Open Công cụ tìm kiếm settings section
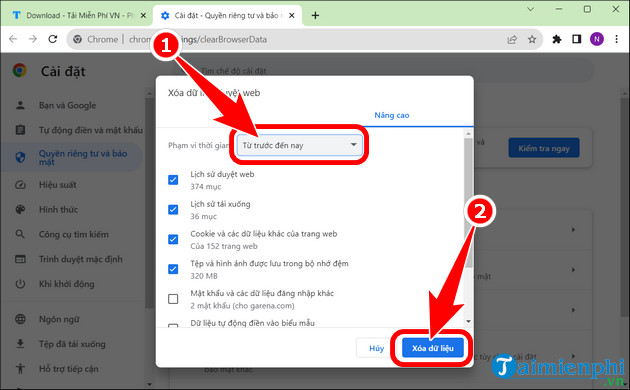Viewport: 630px width, 390px height. tap(74, 234)
